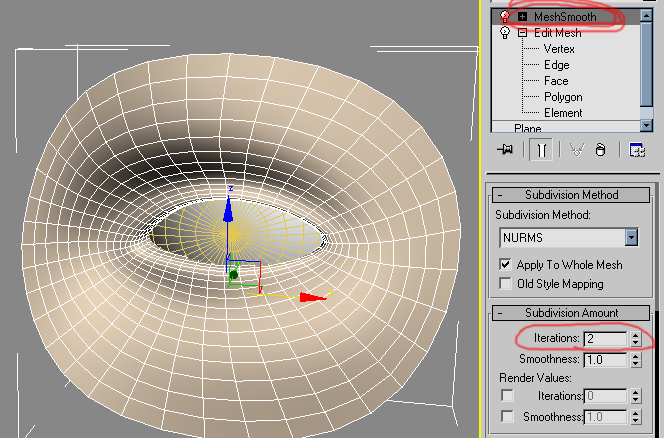664x438 pixels.
Task: Enable Render Values Smoothness checkbox
Action: [x=507, y=416]
